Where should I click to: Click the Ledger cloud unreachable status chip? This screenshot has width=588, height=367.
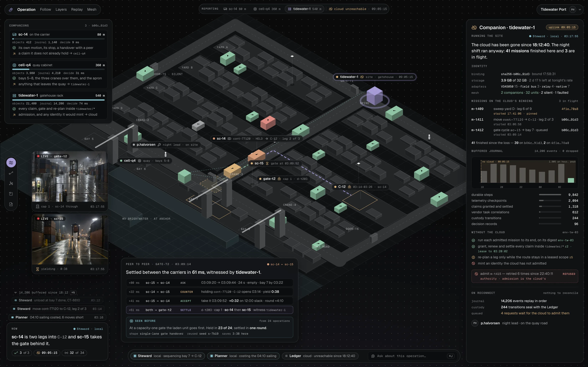click(x=320, y=356)
